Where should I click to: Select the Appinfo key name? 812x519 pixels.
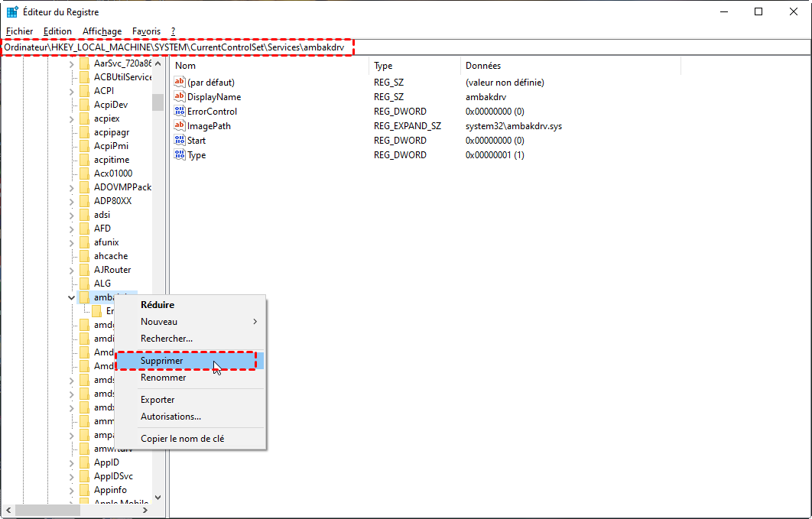110,490
